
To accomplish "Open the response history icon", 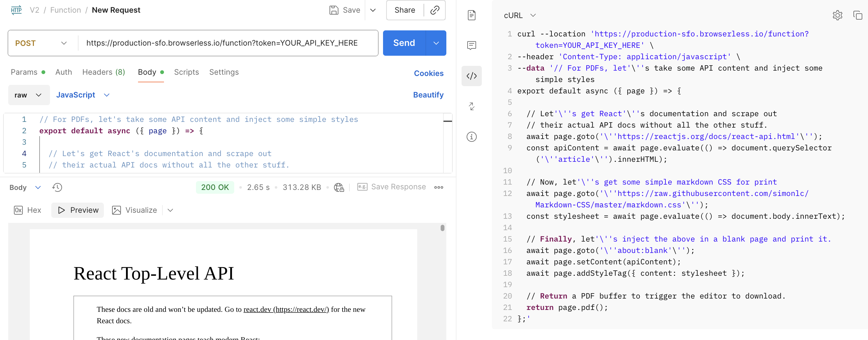I will [57, 187].
